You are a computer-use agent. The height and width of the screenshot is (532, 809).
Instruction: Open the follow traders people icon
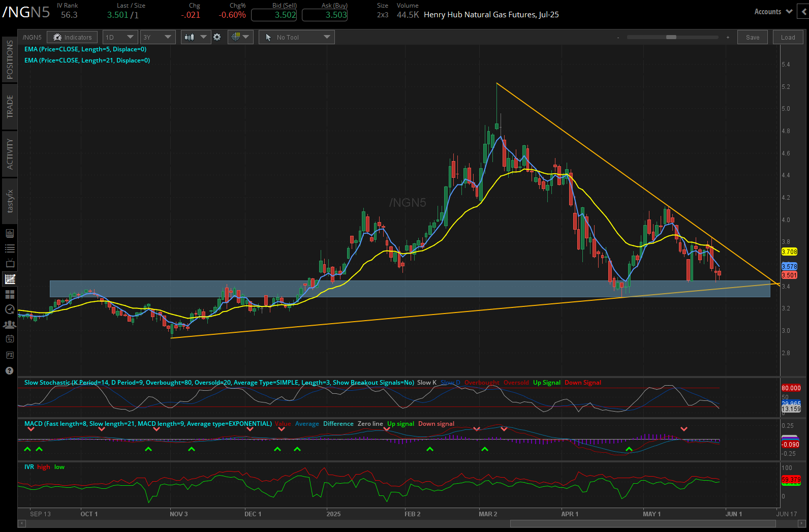(10, 324)
